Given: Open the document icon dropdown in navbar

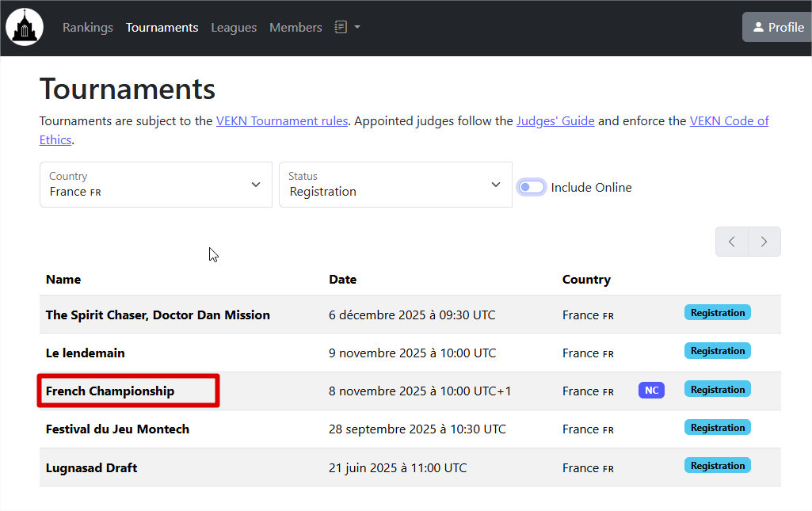Looking at the screenshot, I should [x=347, y=28].
